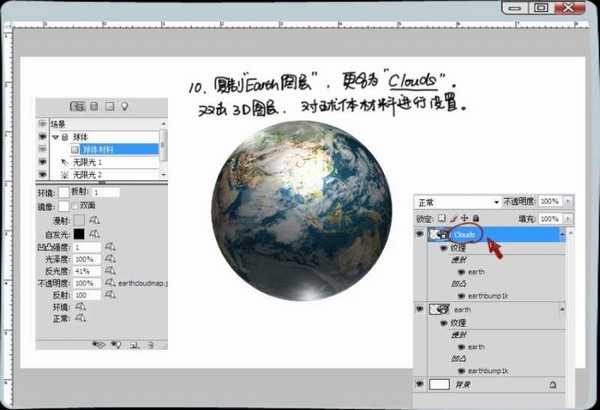
Task: Open the layer opacity 不透明度 dropdown arrow
Action: 566,201
